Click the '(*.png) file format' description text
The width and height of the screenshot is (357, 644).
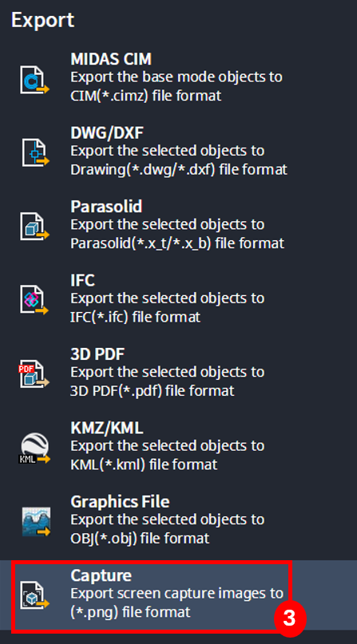point(131,612)
